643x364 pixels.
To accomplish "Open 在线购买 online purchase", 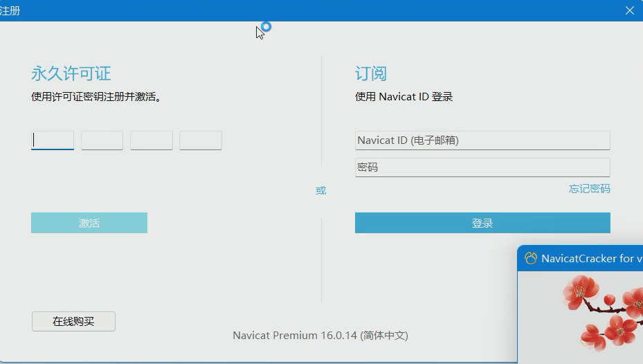I will (73, 321).
